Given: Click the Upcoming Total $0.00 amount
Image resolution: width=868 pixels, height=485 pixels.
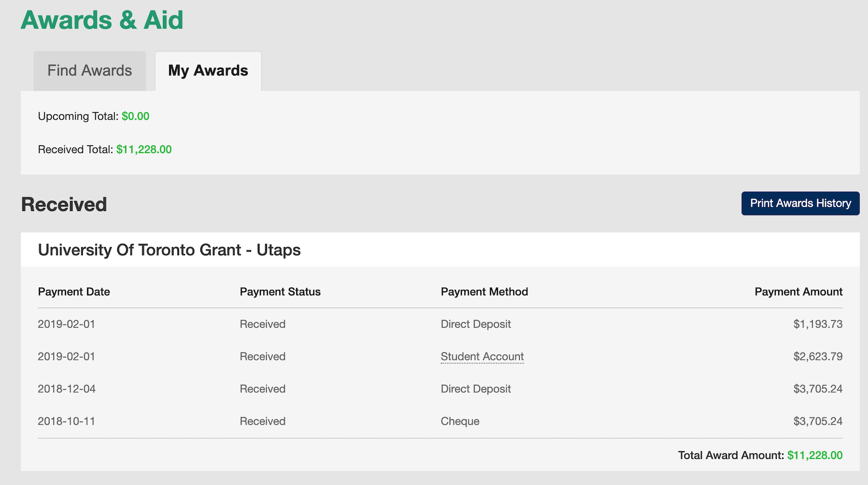Looking at the screenshot, I should [x=135, y=116].
